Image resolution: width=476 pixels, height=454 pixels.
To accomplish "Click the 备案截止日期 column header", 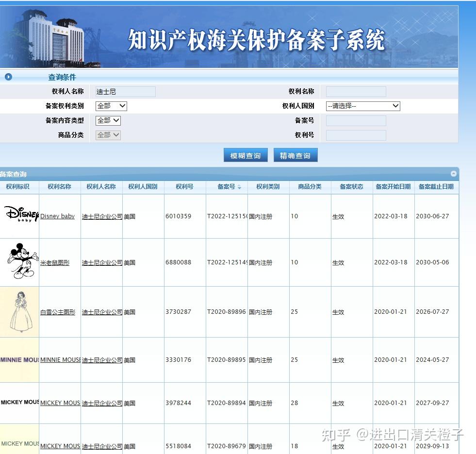I will [x=436, y=187].
